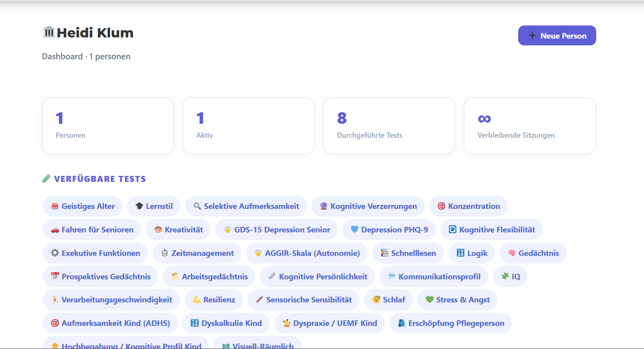Click the numbers icon on Logik
This screenshot has height=349, width=644.
pyautogui.click(x=460, y=253)
